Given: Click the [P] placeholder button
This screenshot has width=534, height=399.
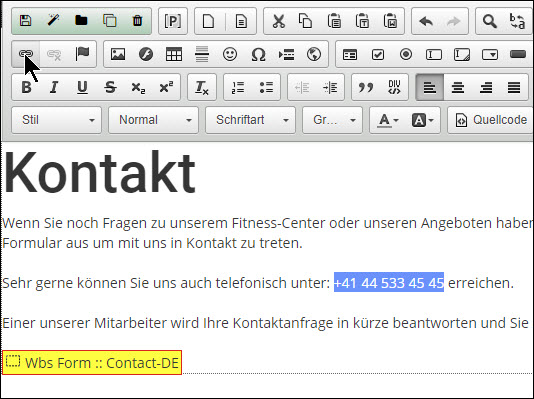Looking at the screenshot, I should tap(173, 21).
